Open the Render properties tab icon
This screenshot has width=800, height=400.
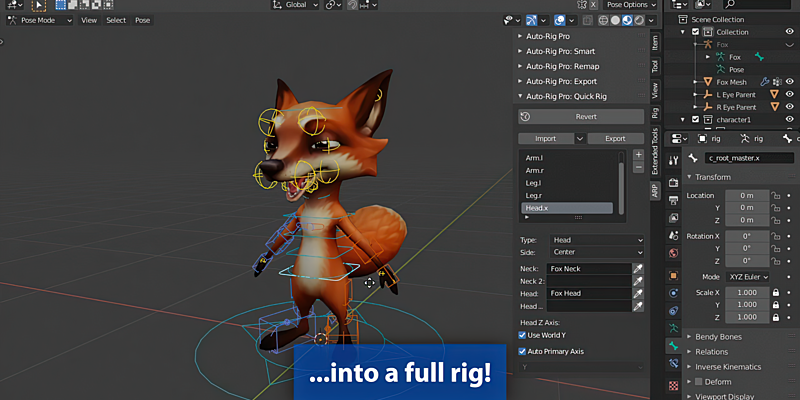tap(673, 183)
